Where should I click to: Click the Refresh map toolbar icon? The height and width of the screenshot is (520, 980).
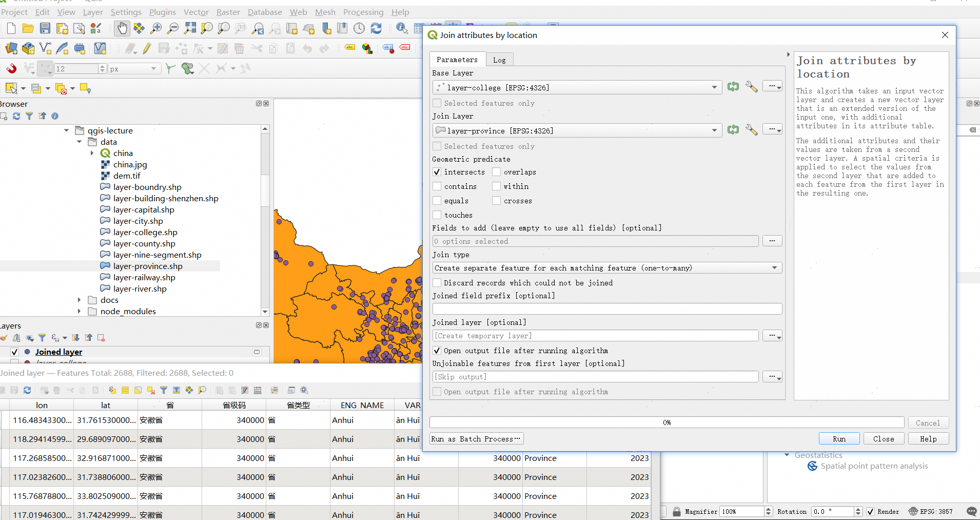(376, 28)
